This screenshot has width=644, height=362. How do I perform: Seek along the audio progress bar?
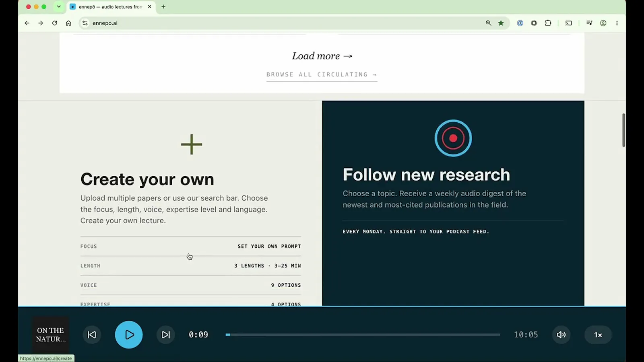363,335
